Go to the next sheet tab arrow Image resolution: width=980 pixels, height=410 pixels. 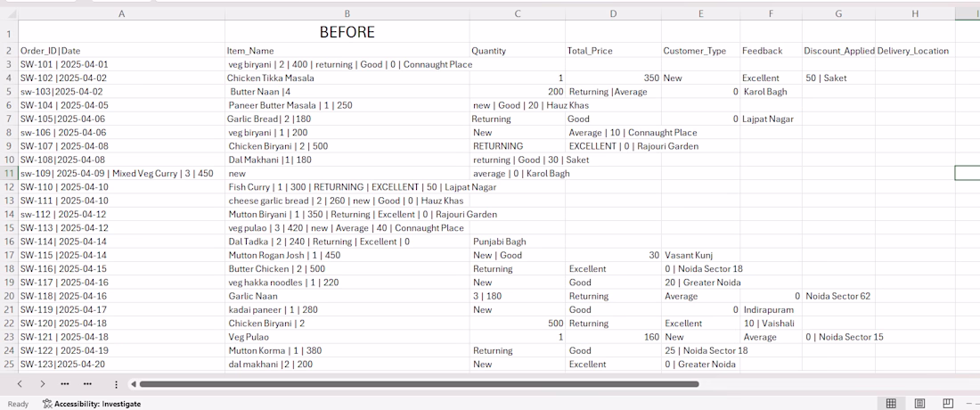[x=43, y=384]
